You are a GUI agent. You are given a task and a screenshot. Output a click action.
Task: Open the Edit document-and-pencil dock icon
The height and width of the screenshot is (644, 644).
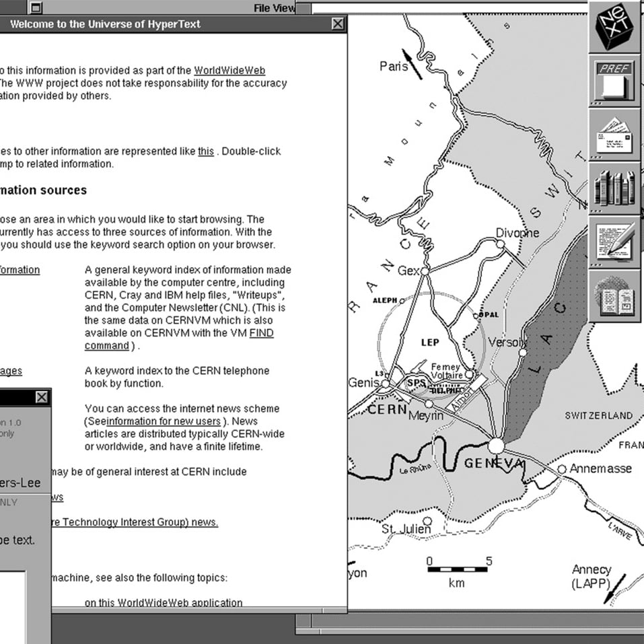pos(615,242)
